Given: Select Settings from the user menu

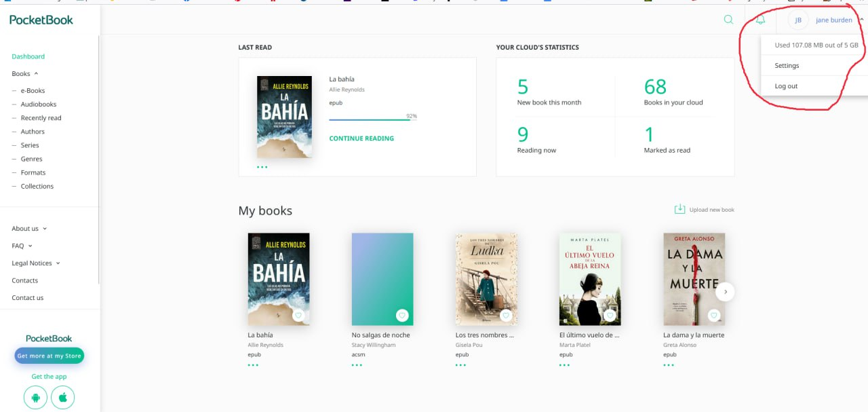Looking at the screenshot, I should (787, 66).
